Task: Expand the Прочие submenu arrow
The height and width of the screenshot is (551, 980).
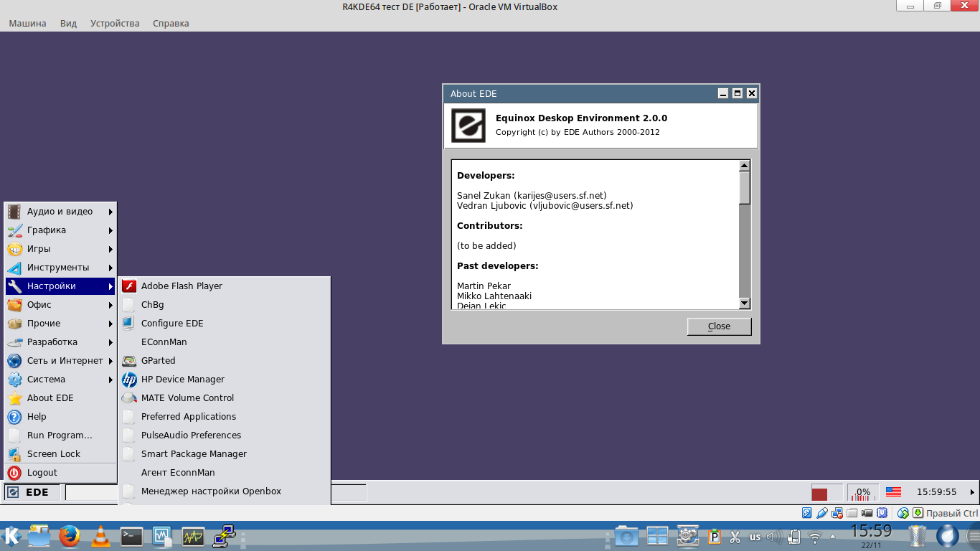Action: (x=110, y=324)
